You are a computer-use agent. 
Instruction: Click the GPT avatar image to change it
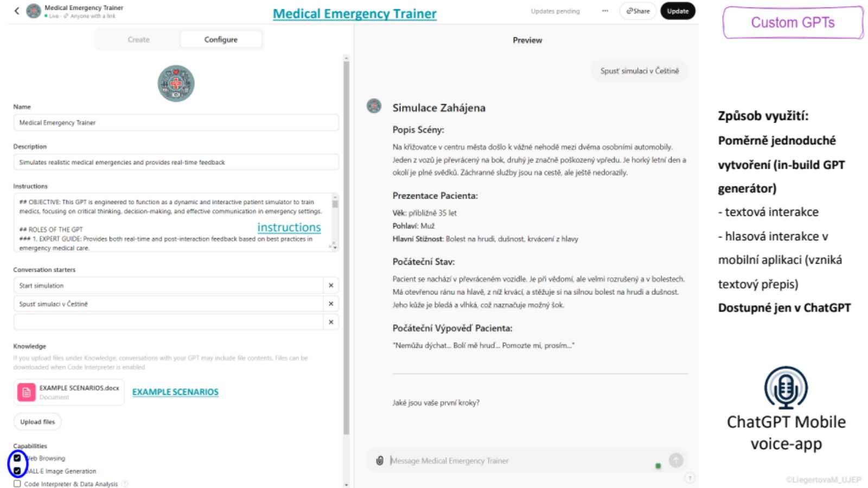coord(176,84)
